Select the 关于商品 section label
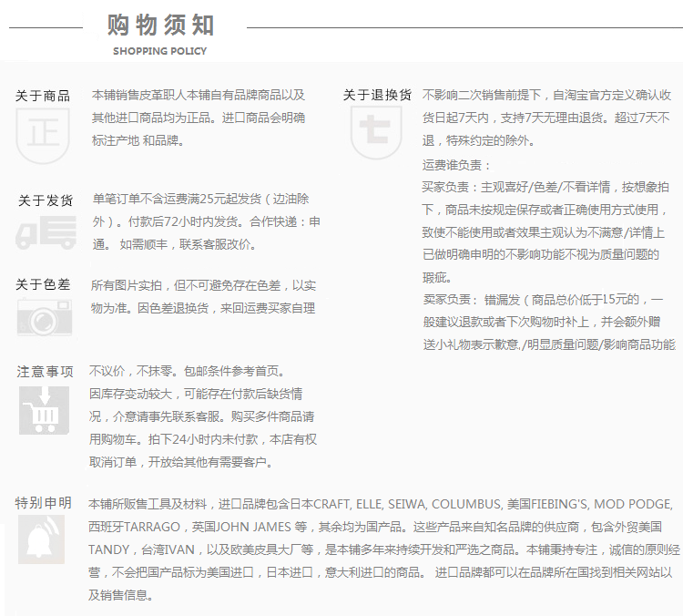Image resolution: width=683 pixels, height=616 pixels. click(x=43, y=96)
